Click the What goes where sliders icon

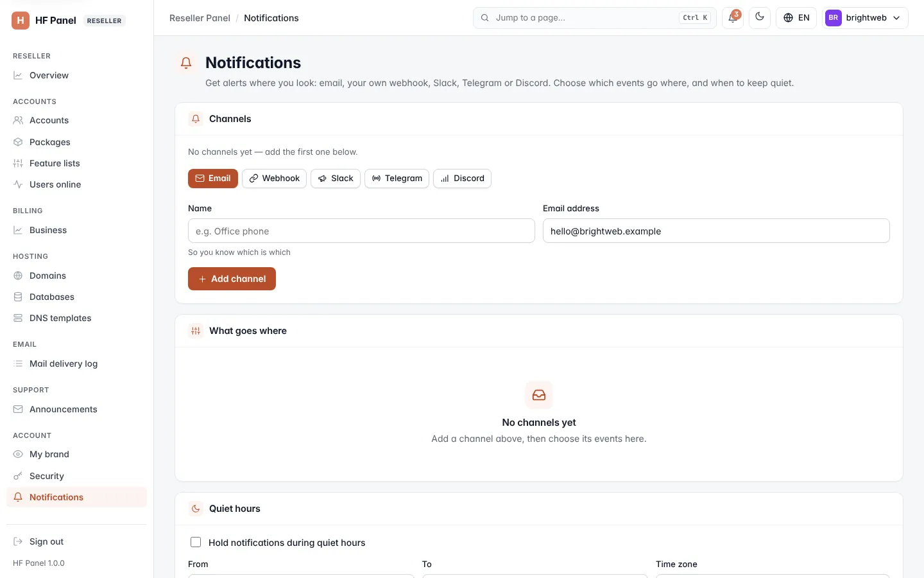196,331
